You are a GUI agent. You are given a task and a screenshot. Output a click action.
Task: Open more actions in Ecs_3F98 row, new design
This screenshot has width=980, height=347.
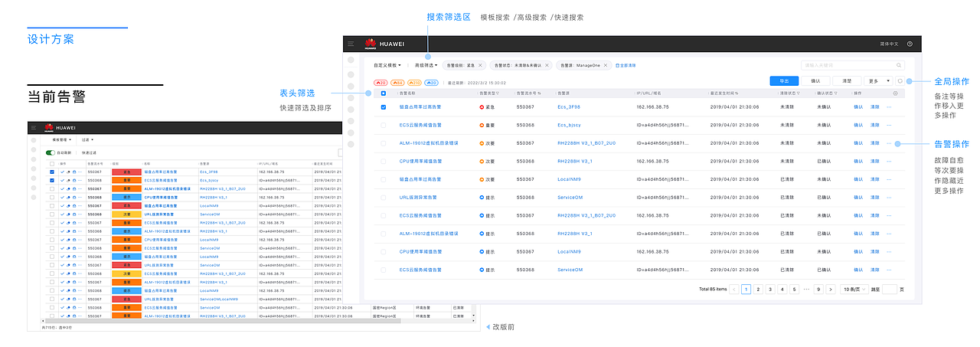click(x=889, y=107)
